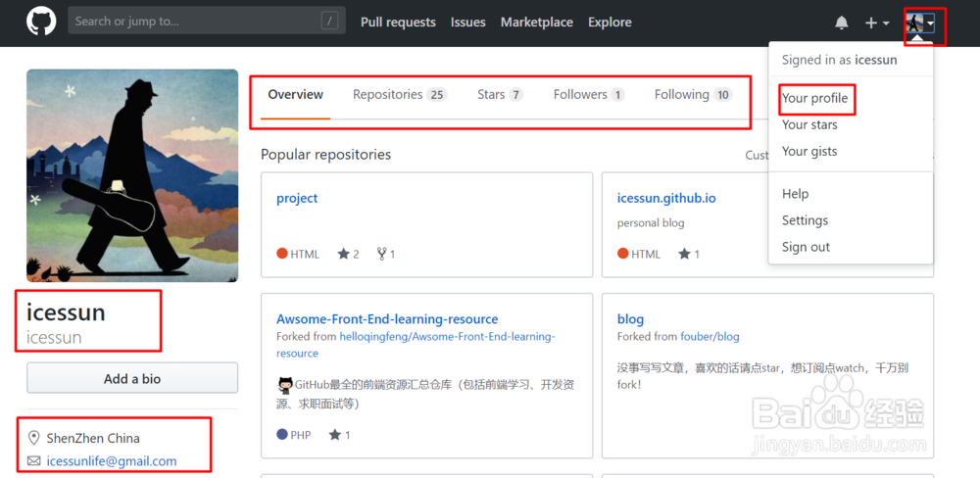This screenshot has width=980, height=478.
Task: Choose Settings in the user menu
Action: point(805,220)
